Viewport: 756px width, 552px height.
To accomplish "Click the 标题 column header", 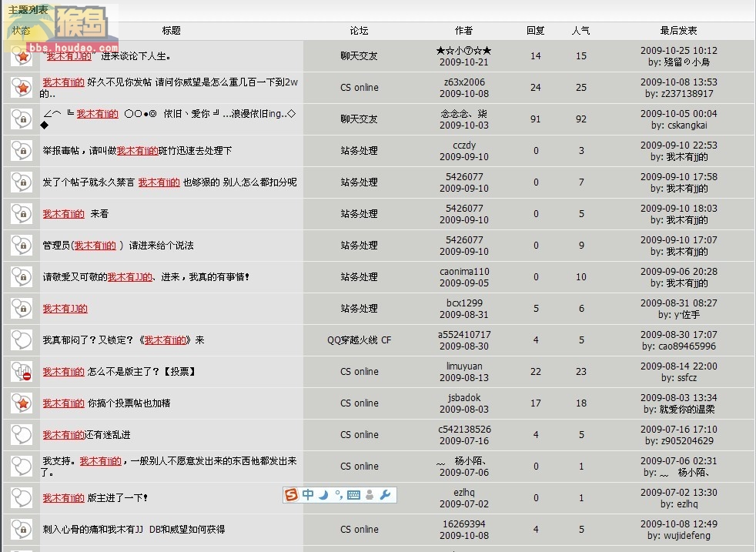I will pos(171,30).
